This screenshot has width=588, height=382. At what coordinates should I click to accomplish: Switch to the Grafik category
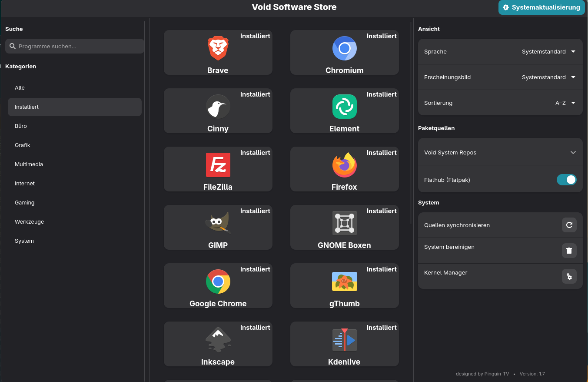75,145
